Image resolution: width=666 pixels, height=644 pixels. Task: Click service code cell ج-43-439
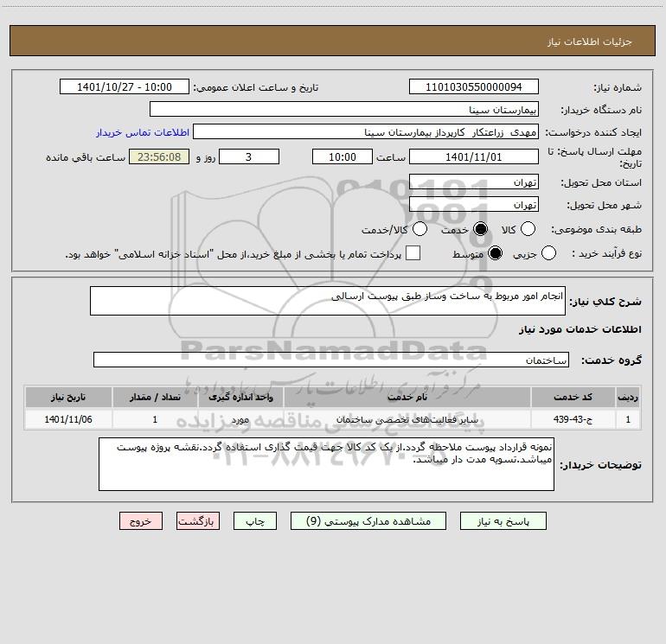573,419
